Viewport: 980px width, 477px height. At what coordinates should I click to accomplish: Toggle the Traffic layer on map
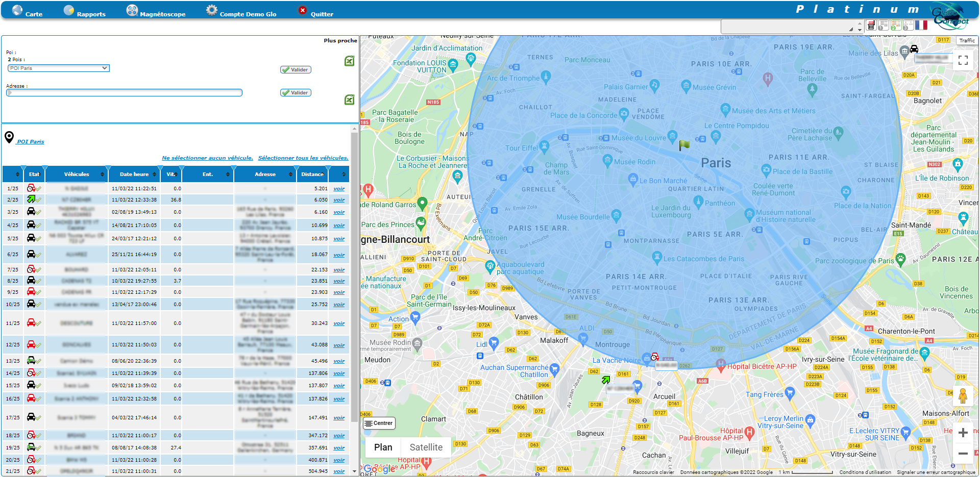[967, 40]
